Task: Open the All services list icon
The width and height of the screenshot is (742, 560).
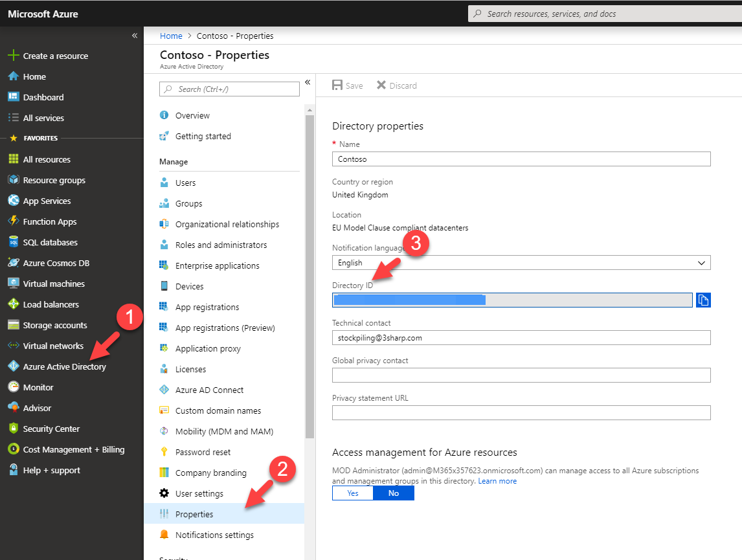Action: tap(13, 118)
